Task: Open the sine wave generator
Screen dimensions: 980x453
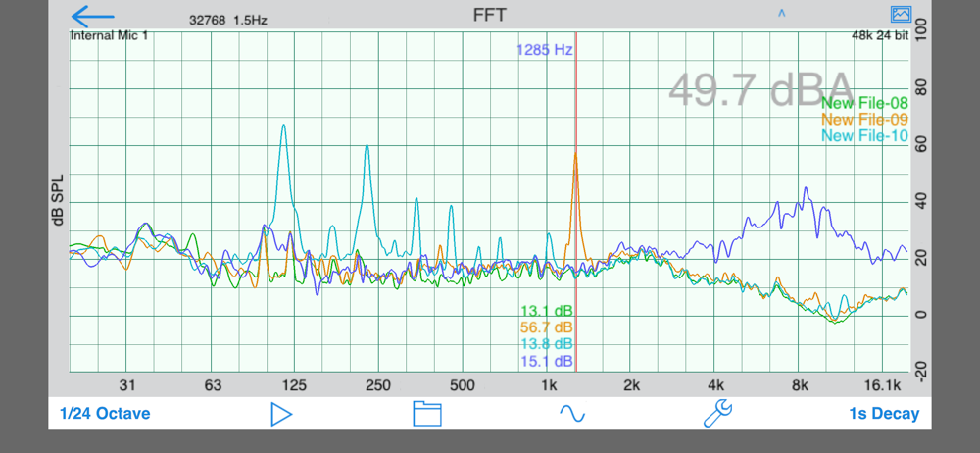Action: tap(572, 413)
